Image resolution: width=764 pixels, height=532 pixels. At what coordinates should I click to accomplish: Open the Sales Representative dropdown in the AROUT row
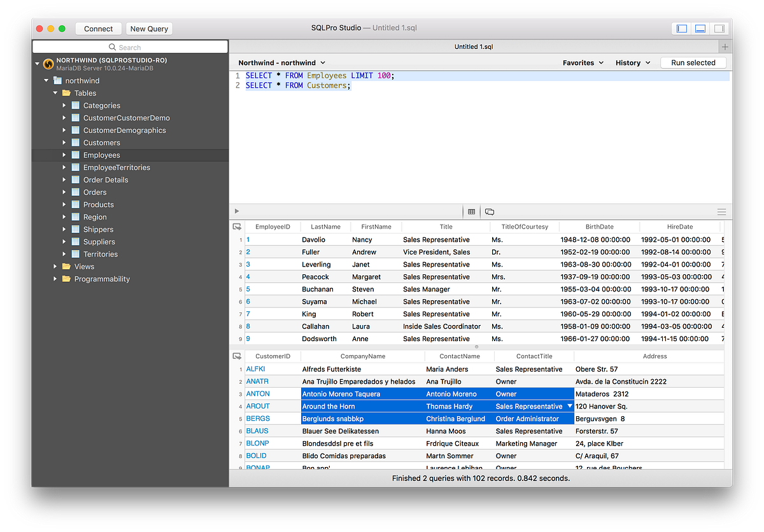coord(569,406)
